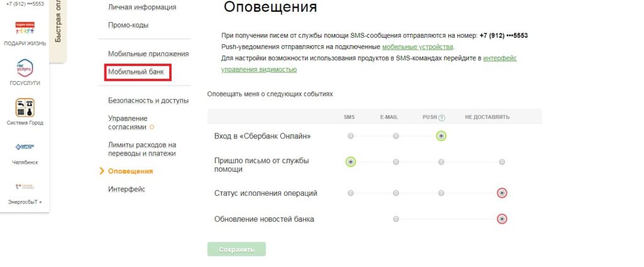Select SMS for Вход в Сбербанк Онлайн
The height and width of the screenshot is (267, 644).
tap(350, 136)
